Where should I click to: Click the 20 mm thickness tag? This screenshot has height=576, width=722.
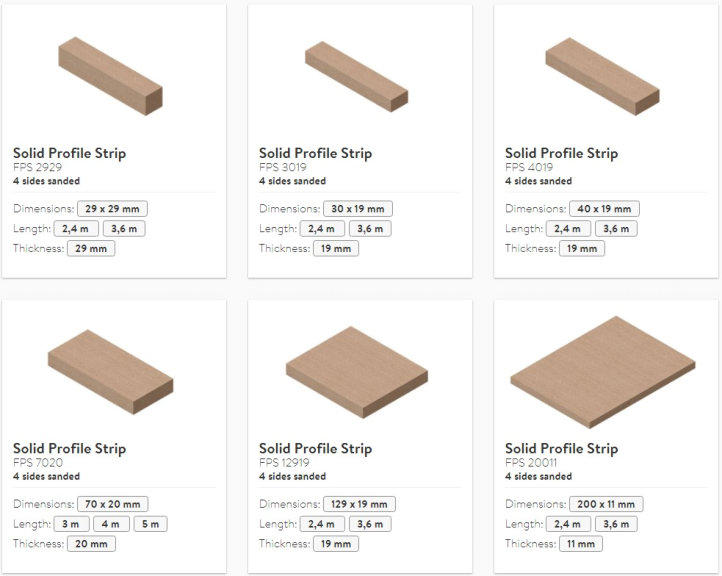tap(91, 544)
